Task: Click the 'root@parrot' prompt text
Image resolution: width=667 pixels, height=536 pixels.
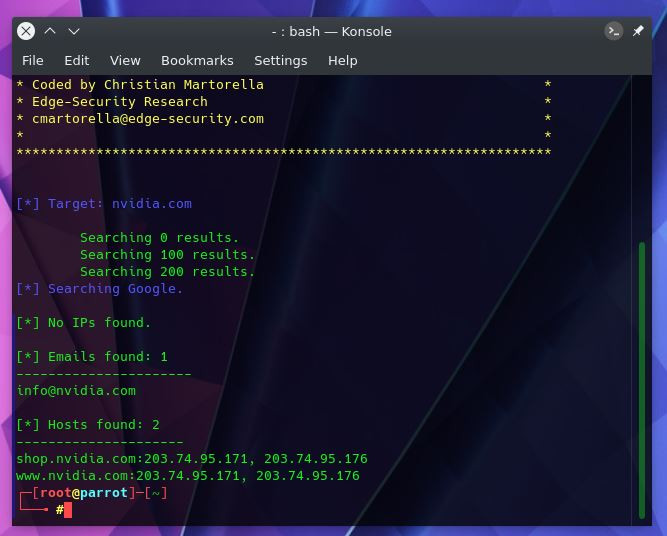Action: click(84, 493)
